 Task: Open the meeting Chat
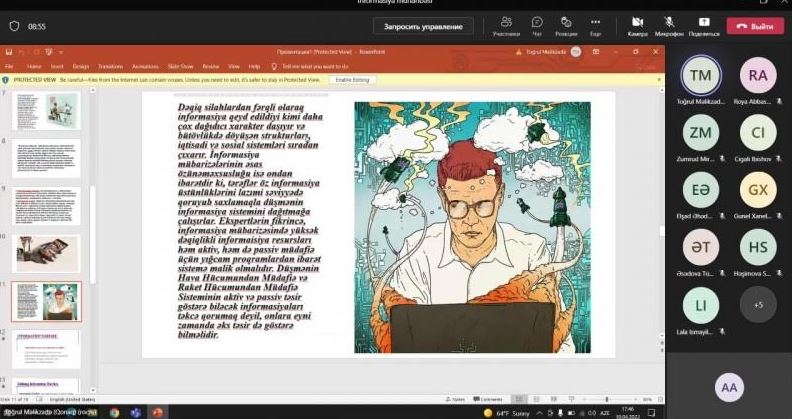tap(537, 26)
